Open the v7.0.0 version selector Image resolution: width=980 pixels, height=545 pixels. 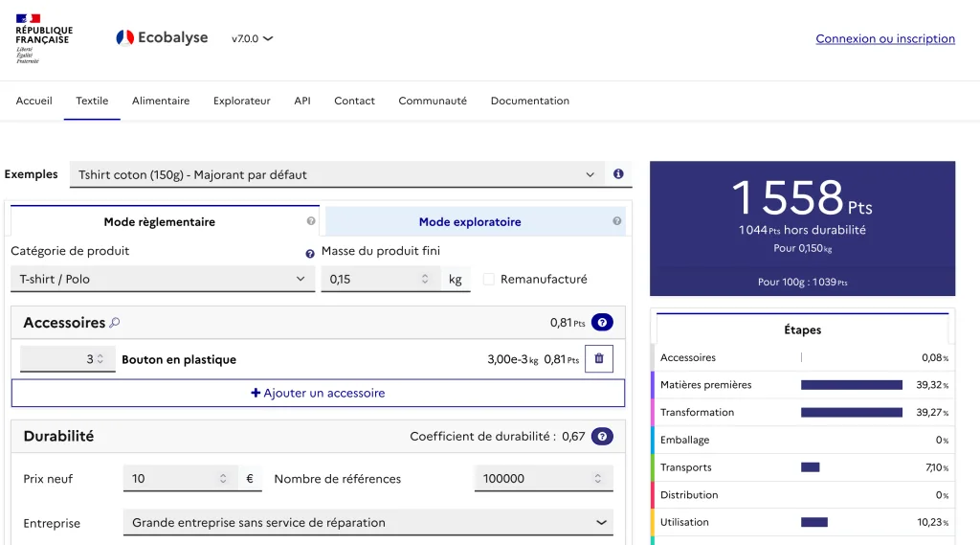tap(253, 39)
